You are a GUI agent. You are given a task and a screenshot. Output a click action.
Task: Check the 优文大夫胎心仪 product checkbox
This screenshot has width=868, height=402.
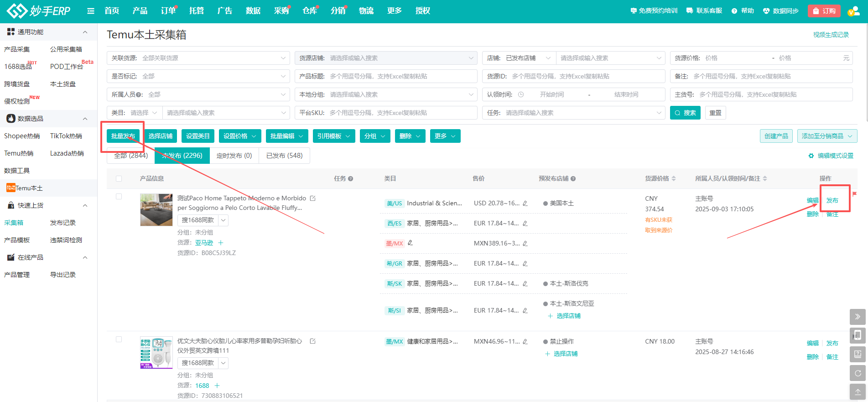tap(119, 339)
